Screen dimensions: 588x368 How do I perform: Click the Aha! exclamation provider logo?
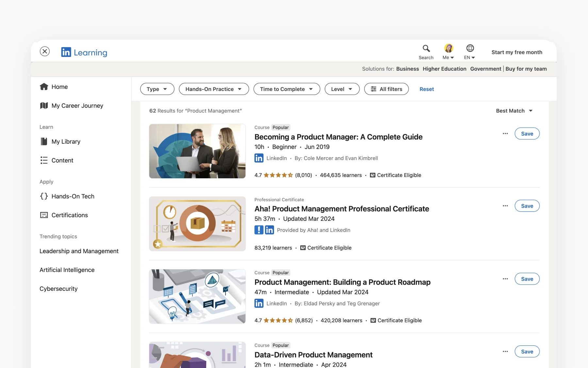[x=259, y=230]
